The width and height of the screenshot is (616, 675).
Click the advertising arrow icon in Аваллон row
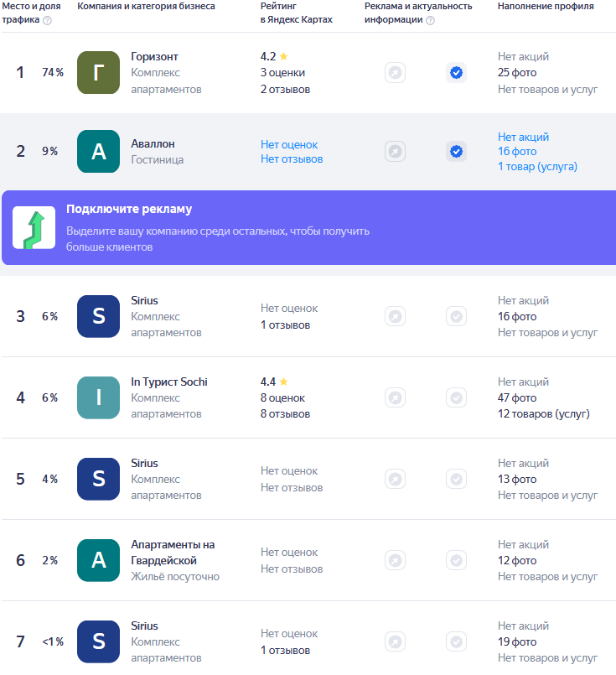(x=395, y=152)
